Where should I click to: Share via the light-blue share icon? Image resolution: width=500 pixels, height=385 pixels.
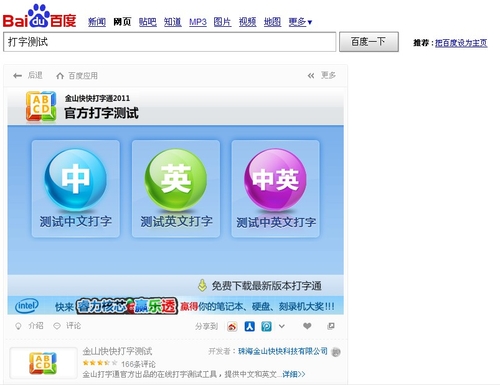pyautogui.click(x=266, y=326)
